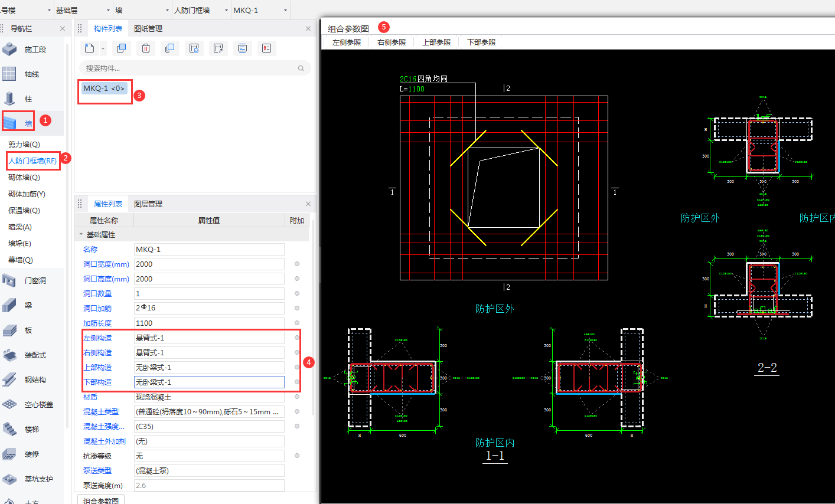Toggle the 附加 marker for 上部构造

pyautogui.click(x=297, y=367)
